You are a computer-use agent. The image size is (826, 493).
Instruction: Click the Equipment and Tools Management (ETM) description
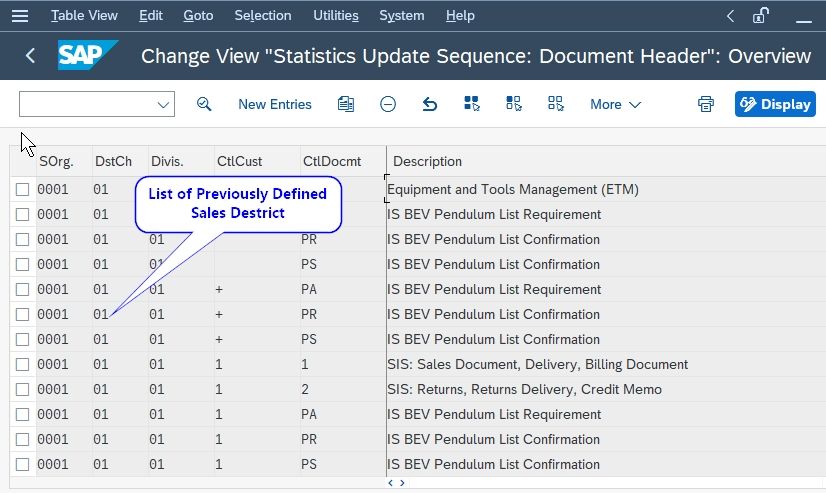(x=513, y=190)
